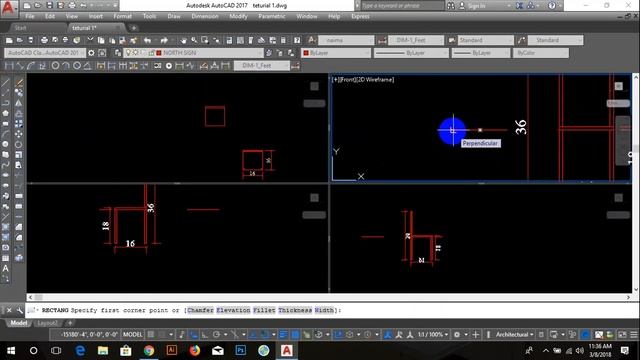Open Layer Properties Manager icon

118,53
